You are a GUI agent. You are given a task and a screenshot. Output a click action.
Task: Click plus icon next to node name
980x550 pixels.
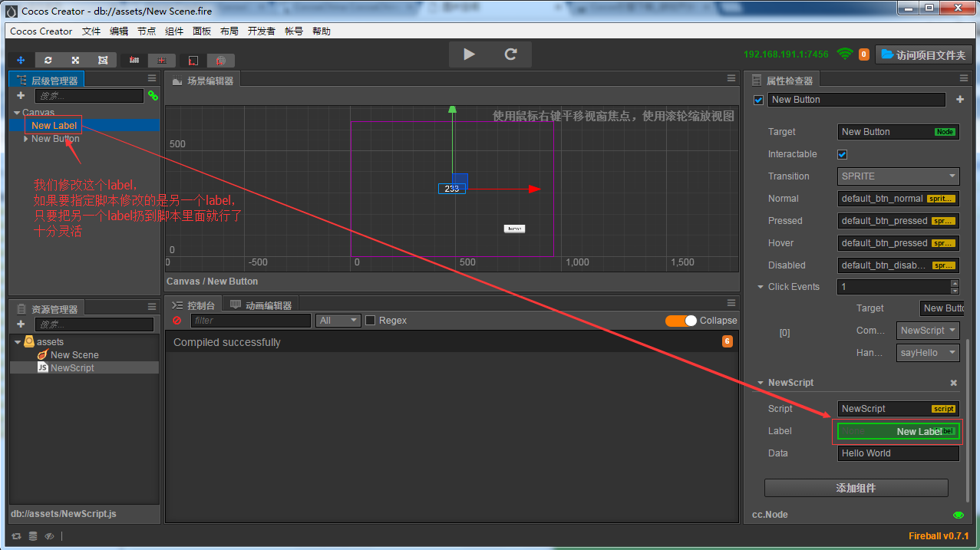[x=959, y=100]
